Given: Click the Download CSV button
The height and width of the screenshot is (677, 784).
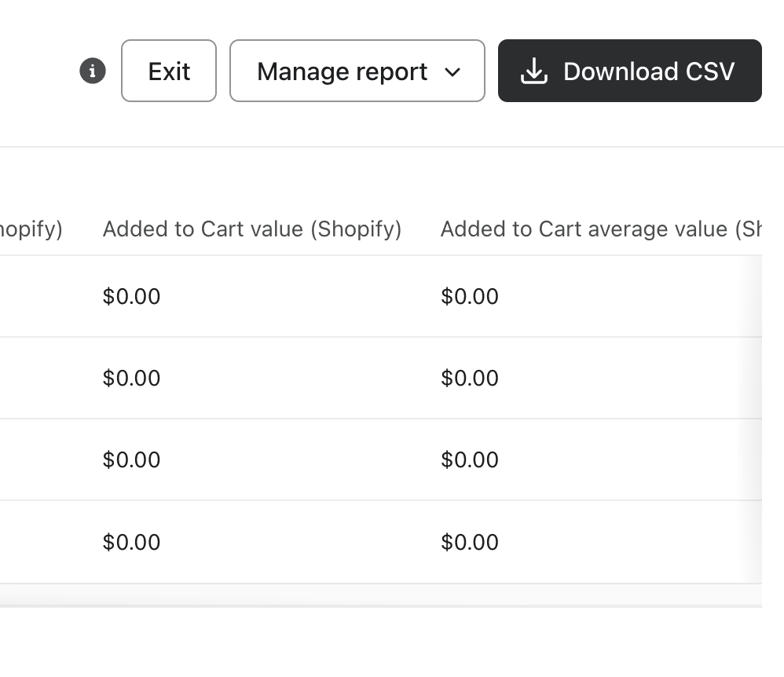Looking at the screenshot, I should [x=629, y=71].
